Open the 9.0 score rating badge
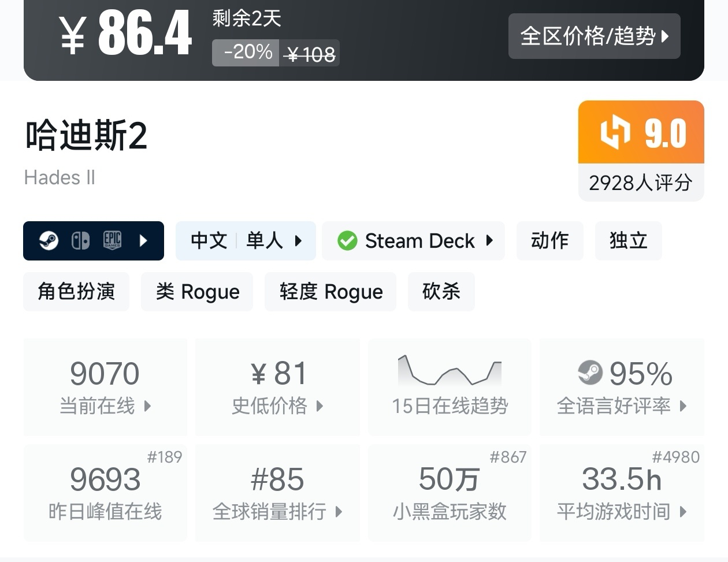Image resolution: width=728 pixels, height=562 pixels. pyautogui.click(x=641, y=132)
